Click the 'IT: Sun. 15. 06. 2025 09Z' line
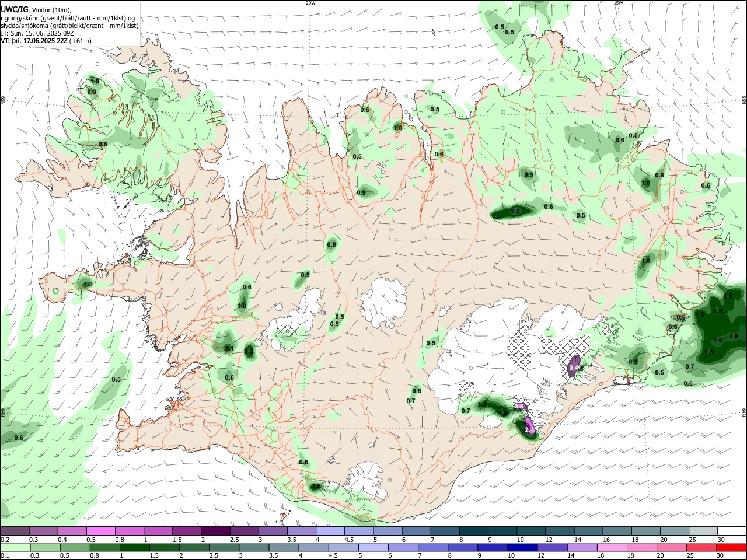The width and height of the screenshot is (747, 560). (37, 33)
